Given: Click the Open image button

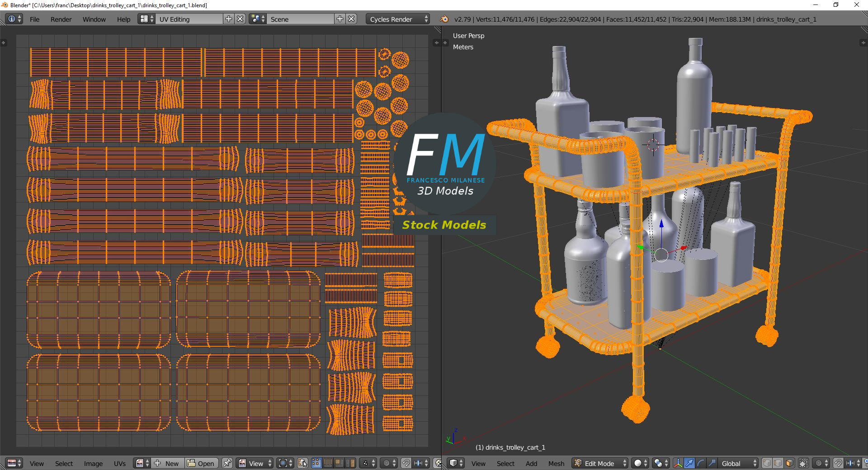Looking at the screenshot, I should 202,463.
